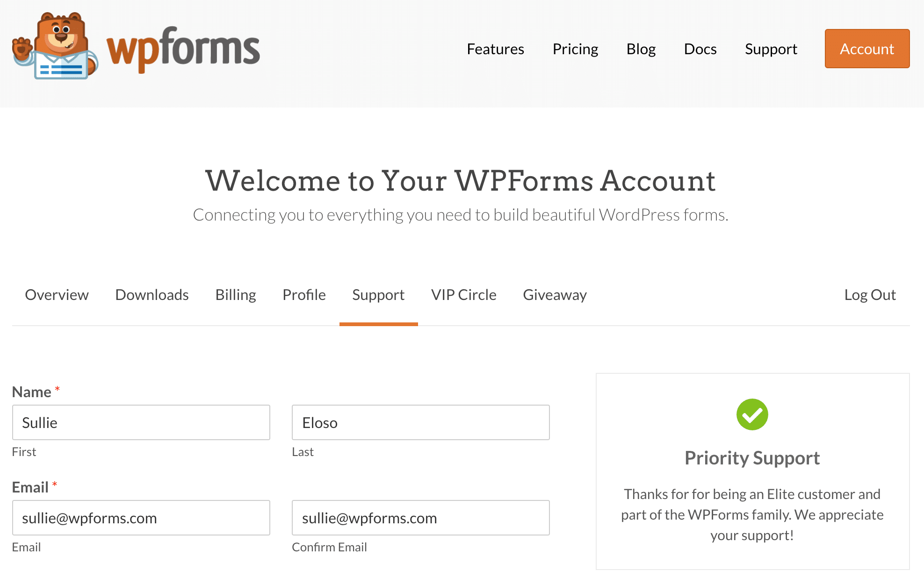Viewport: 924px width, 585px height.
Task: Open the Profile account section
Action: 304,294
